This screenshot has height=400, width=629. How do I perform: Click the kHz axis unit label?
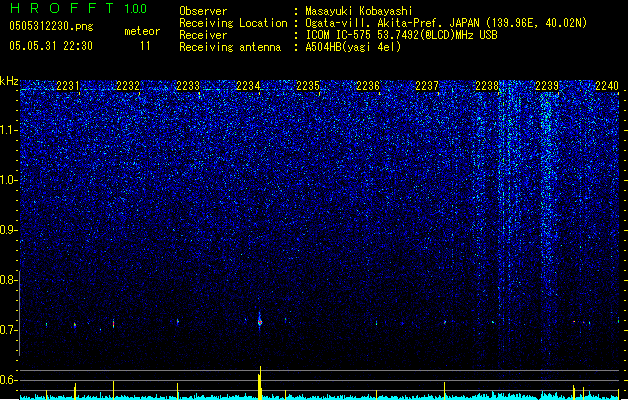9,81
